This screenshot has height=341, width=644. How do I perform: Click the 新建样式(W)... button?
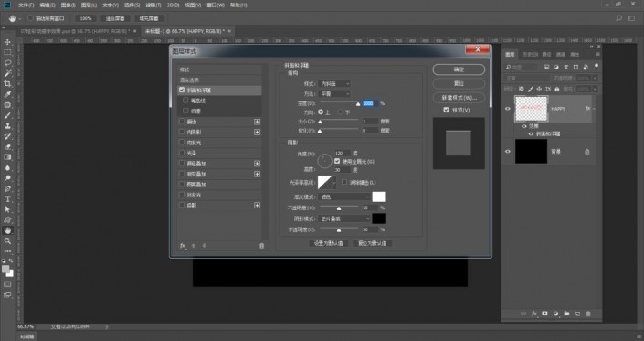pos(459,98)
